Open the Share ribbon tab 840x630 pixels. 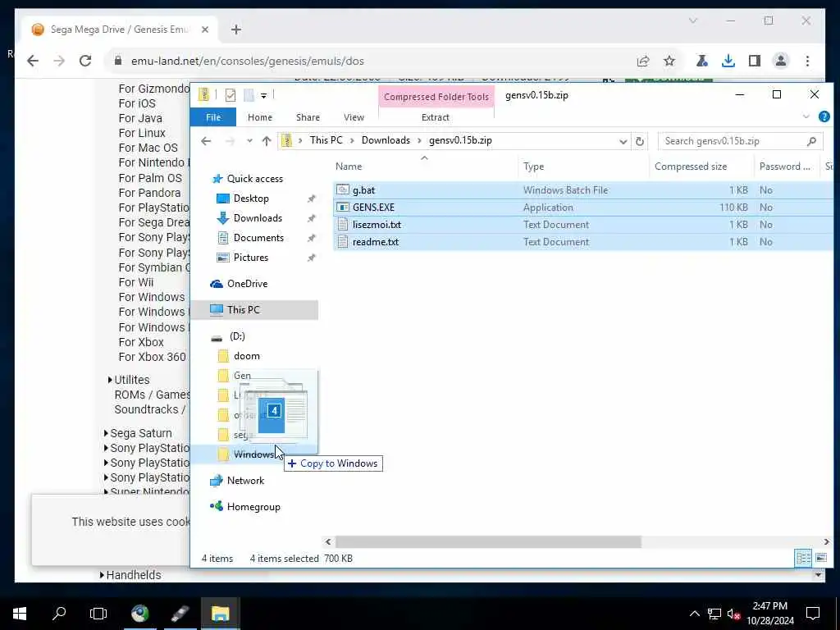(308, 117)
